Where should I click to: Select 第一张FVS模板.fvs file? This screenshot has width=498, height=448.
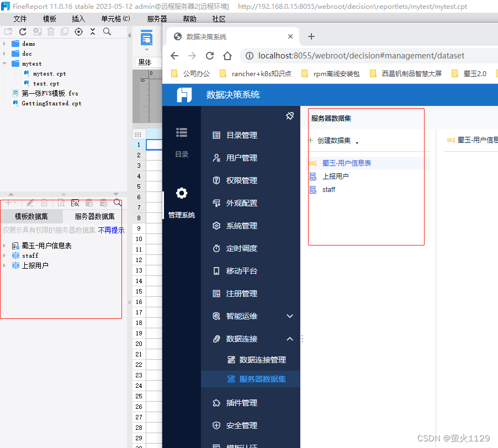[x=50, y=93]
